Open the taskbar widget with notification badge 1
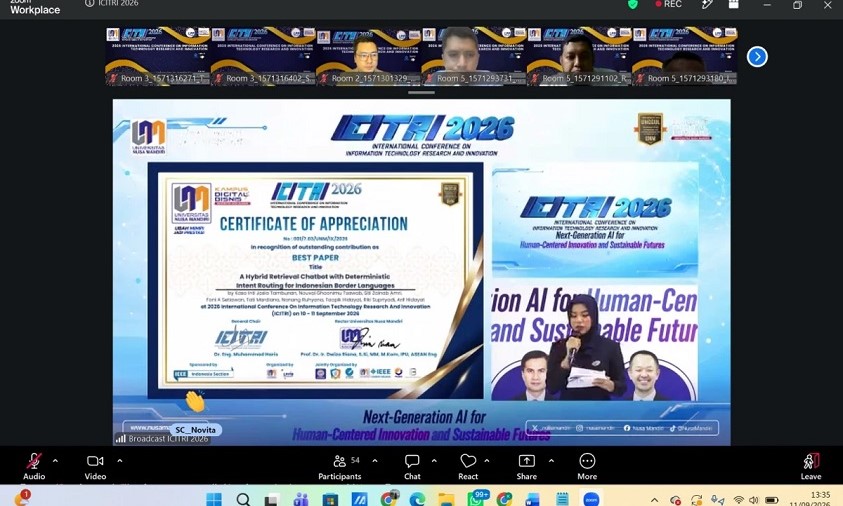The width and height of the screenshot is (843, 506). pos(22,498)
